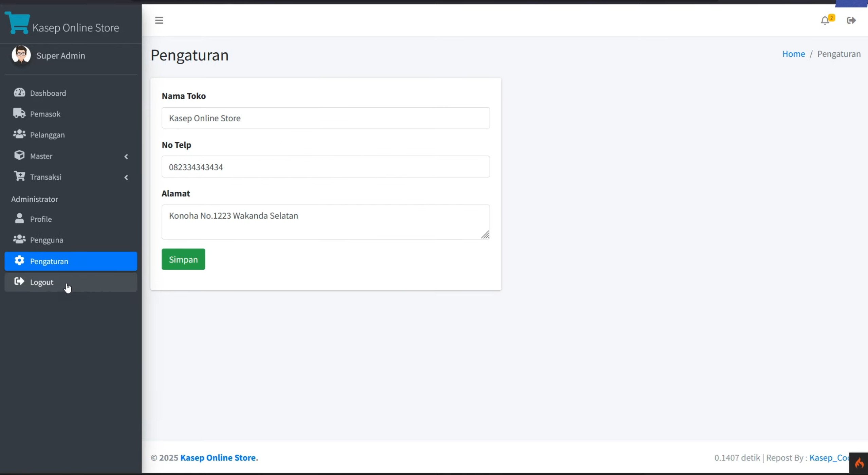The image size is (868, 475).
Task: Click the Pengaturan page heading
Action: coord(189,55)
